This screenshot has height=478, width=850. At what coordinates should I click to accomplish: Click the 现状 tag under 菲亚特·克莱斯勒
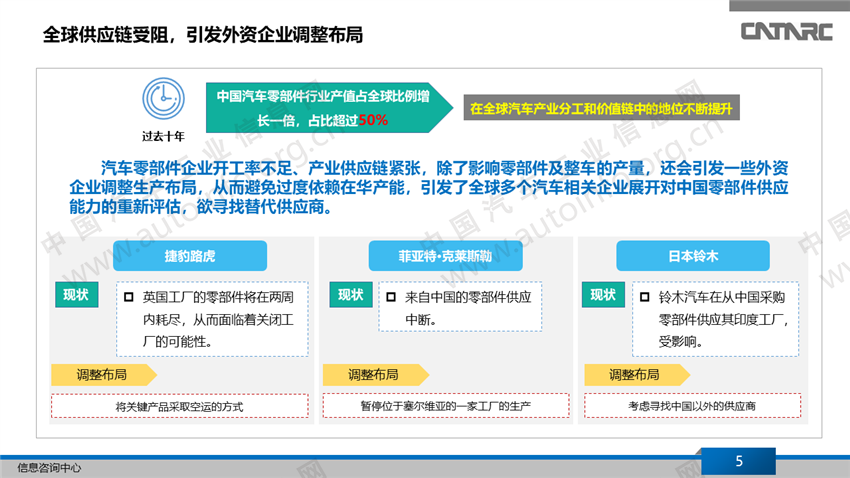pos(351,295)
